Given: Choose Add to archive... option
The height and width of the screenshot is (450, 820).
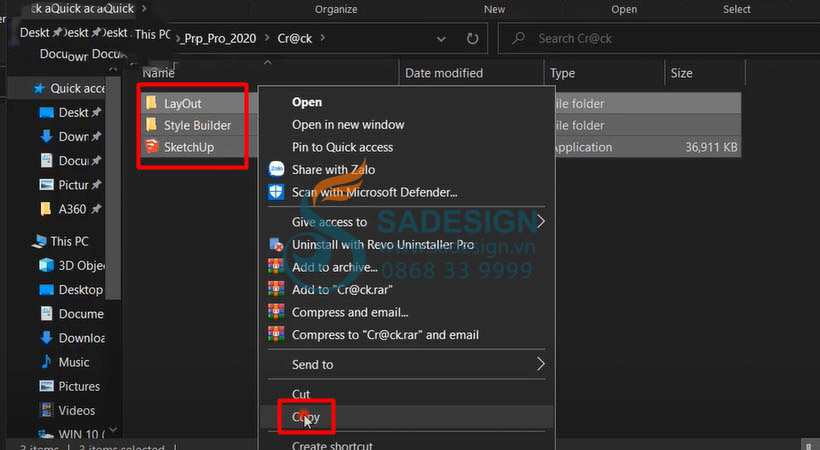Looking at the screenshot, I should click(x=335, y=267).
